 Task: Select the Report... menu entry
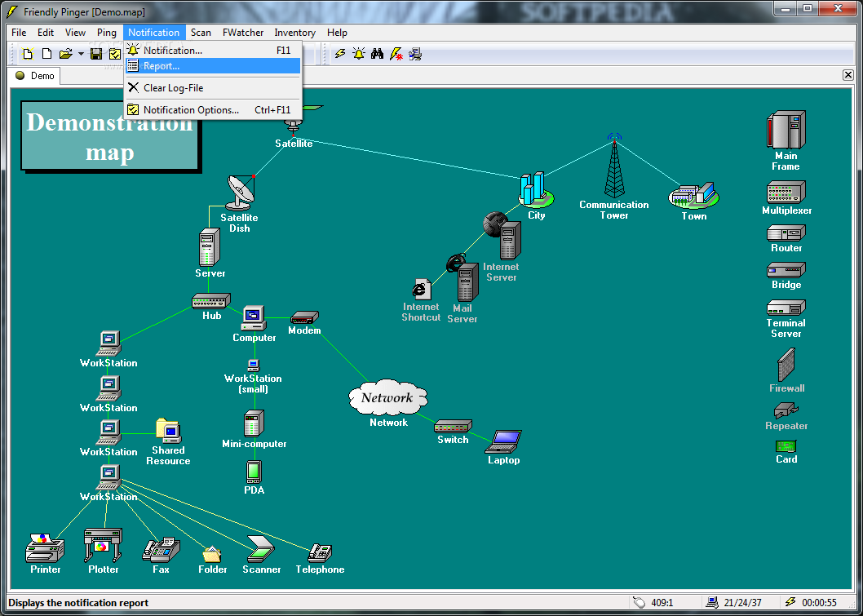[x=213, y=66]
